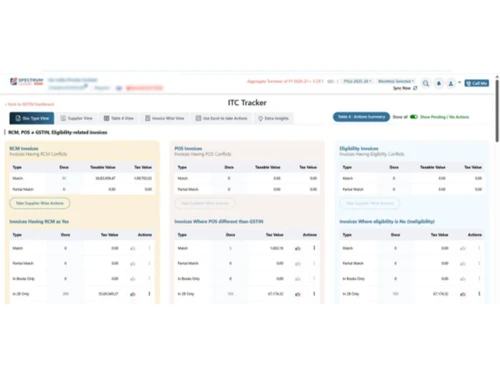
Task: Click Take Supplier Wise Actions under Eligibility Invoices
Action: pos(370,203)
